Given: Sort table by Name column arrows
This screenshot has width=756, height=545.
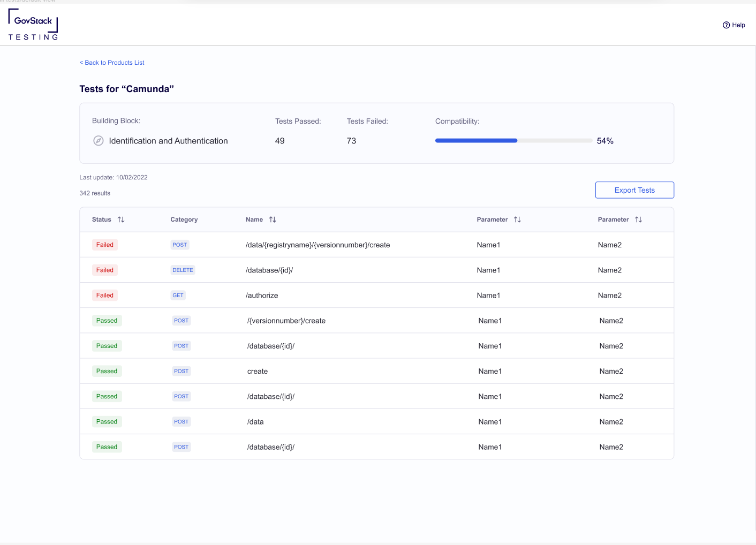Looking at the screenshot, I should coord(273,219).
